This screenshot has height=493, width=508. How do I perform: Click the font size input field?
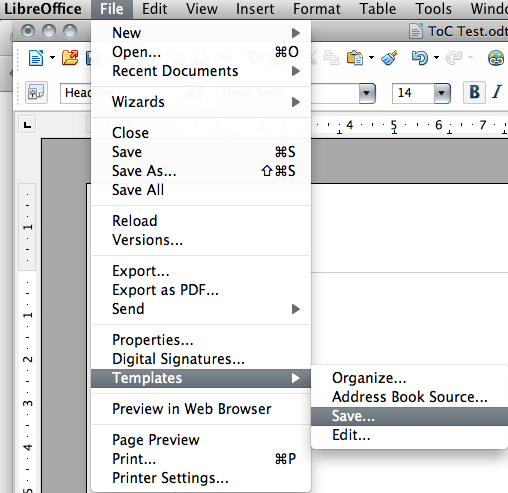click(413, 93)
